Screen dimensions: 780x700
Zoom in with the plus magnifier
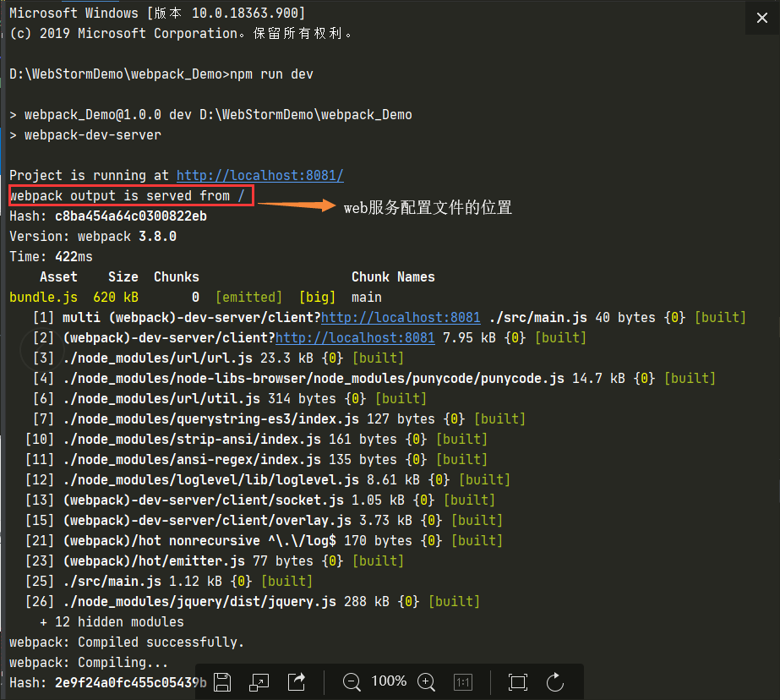[426, 681]
